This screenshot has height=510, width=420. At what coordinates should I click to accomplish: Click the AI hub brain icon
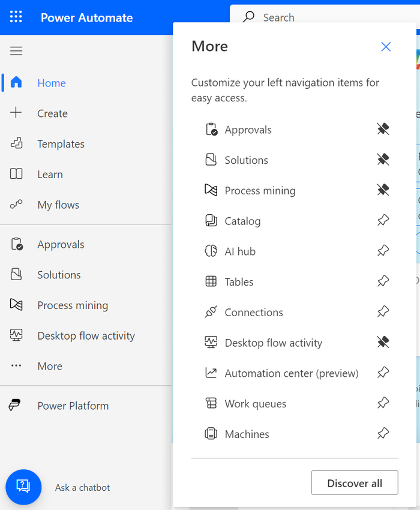pyautogui.click(x=211, y=251)
